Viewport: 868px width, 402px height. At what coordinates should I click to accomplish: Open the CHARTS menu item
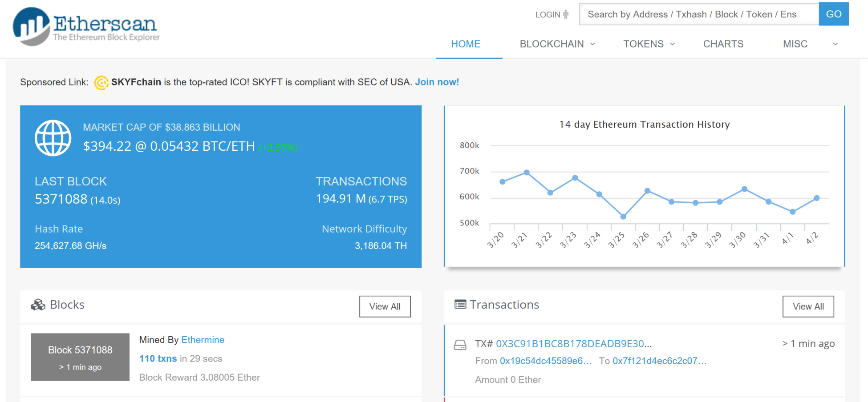723,44
